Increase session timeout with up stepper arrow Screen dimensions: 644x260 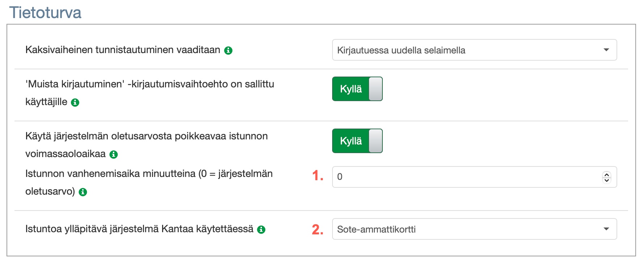coord(607,174)
